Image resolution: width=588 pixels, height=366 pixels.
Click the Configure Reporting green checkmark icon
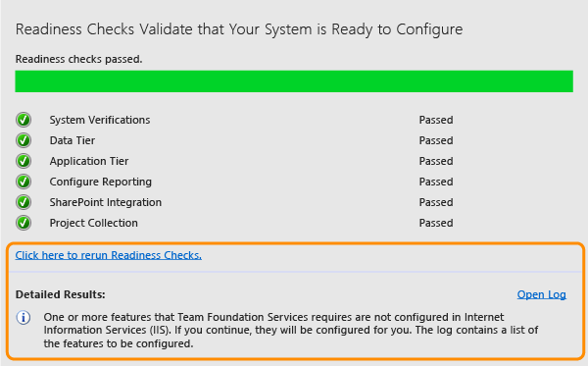(x=24, y=182)
